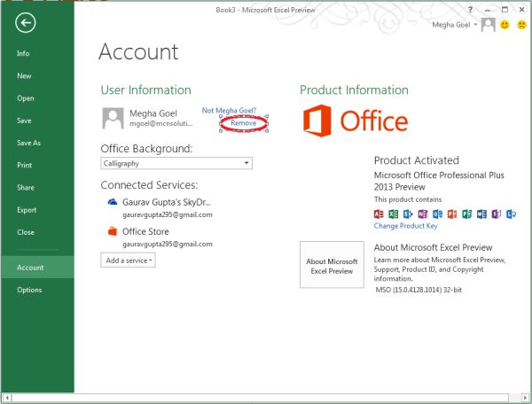Open the Save As menu item
The width and height of the screenshot is (532, 404).
click(29, 143)
